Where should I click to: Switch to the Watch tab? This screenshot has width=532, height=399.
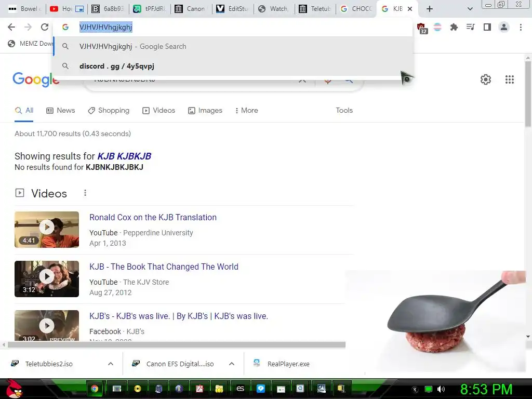coord(274,9)
